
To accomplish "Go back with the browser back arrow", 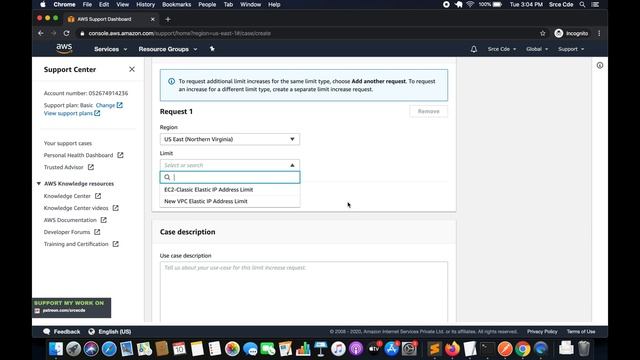I will [41, 33].
